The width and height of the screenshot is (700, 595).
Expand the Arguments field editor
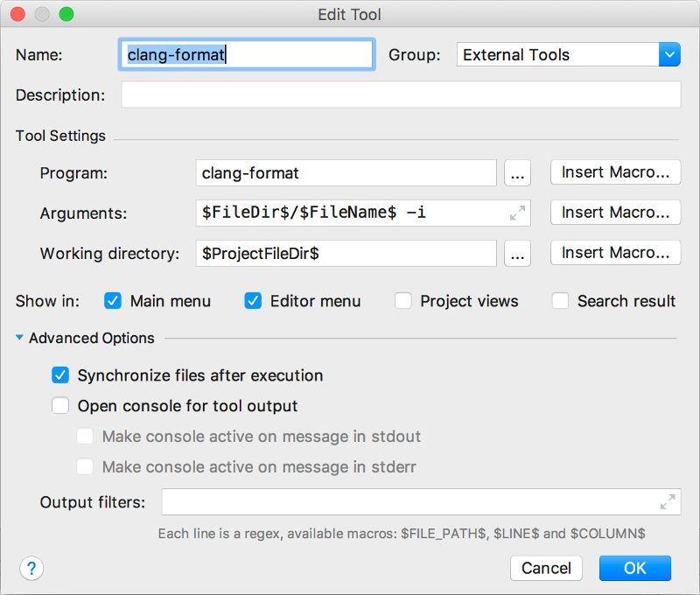point(517,213)
